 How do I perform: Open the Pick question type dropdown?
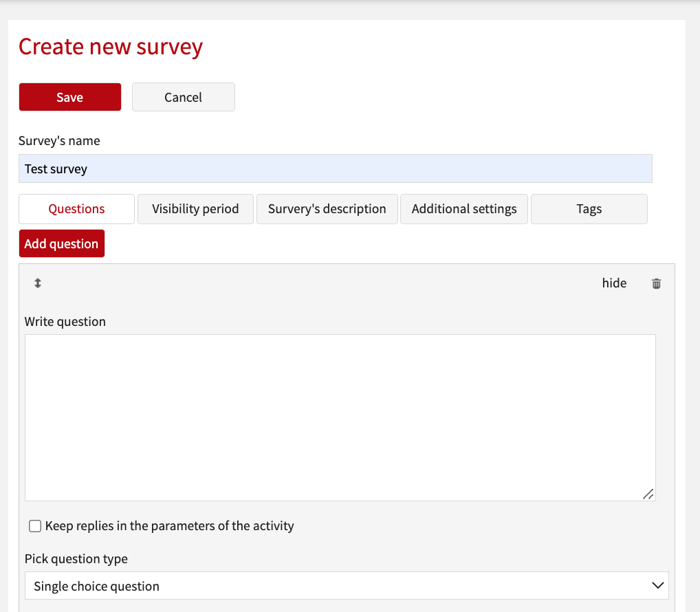347,586
